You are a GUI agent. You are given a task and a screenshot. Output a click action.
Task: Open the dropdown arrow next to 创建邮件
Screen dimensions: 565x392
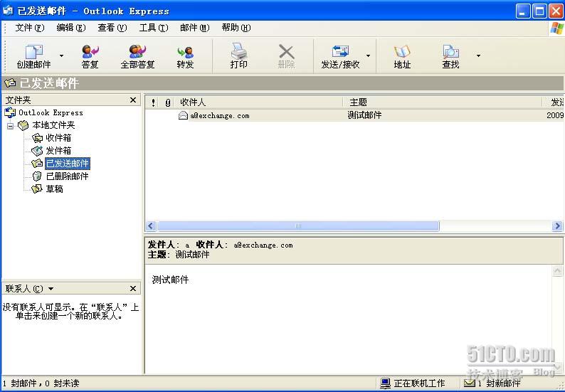click(x=61, y=55)
